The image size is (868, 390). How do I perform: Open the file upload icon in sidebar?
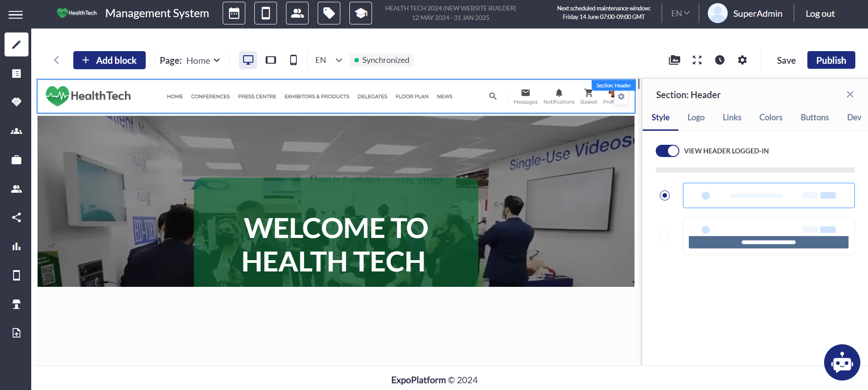click(16, 333)
